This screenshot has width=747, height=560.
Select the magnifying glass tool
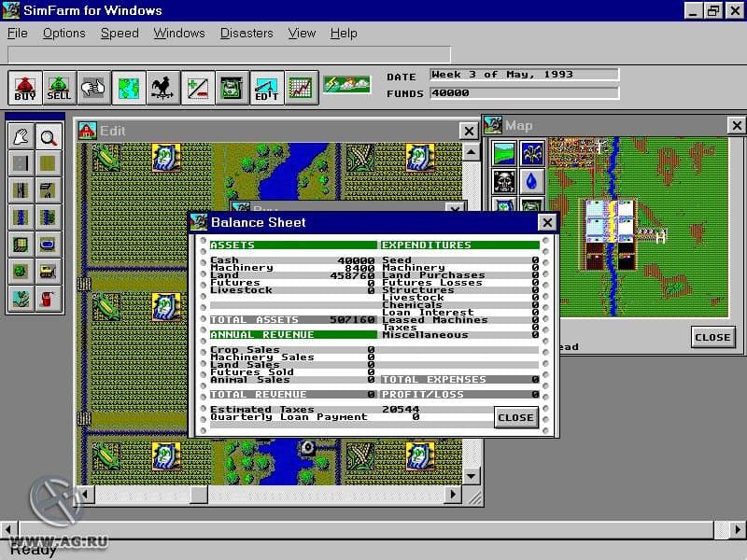[49, 137]
